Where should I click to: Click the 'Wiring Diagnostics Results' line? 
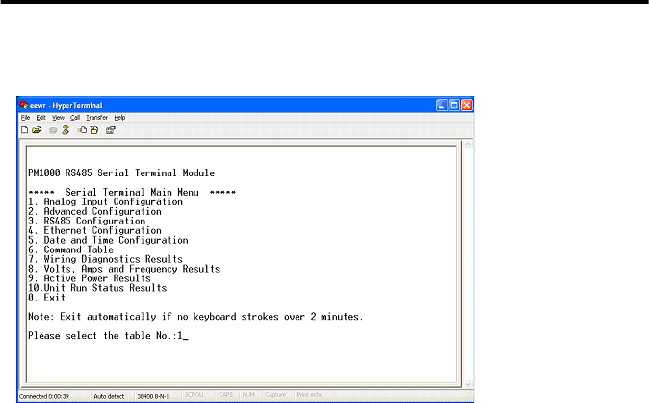point(105,259)
